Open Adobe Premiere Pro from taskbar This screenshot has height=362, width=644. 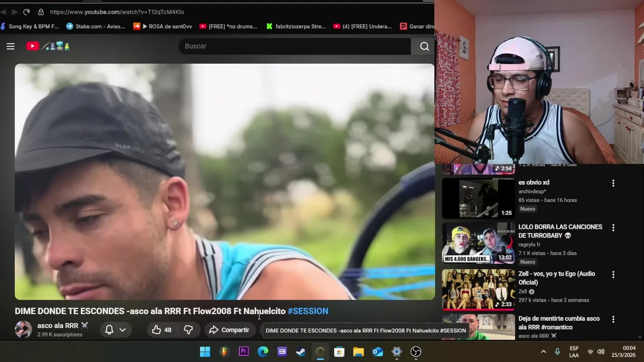[244, 351]
